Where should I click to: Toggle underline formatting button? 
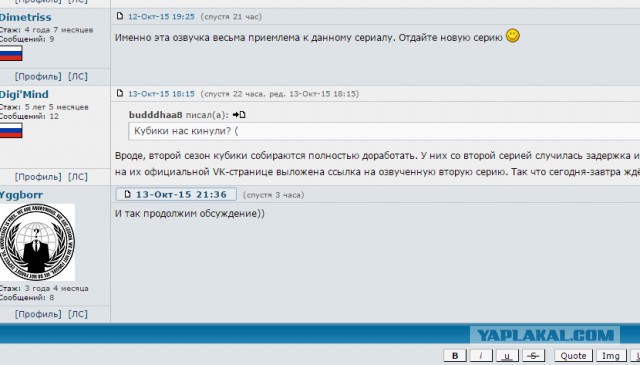pos(507,356)
